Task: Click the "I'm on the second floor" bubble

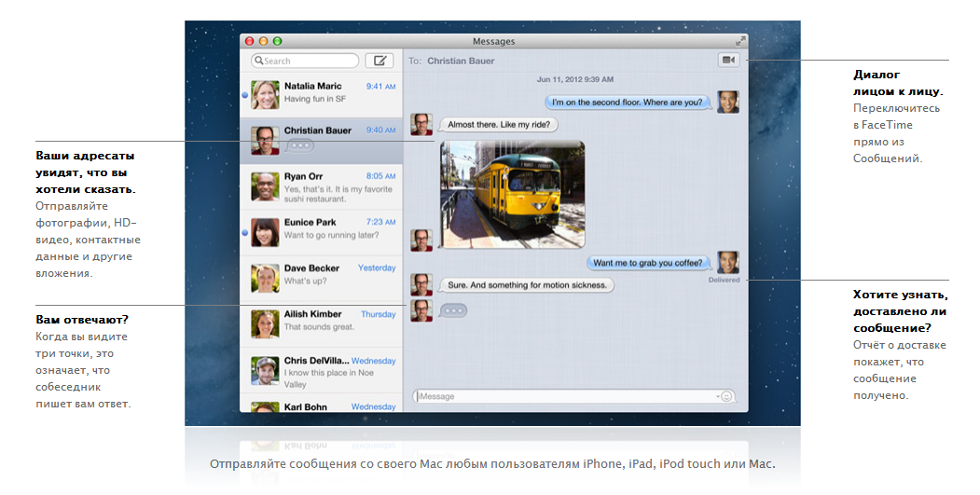Action: (628, 102)
